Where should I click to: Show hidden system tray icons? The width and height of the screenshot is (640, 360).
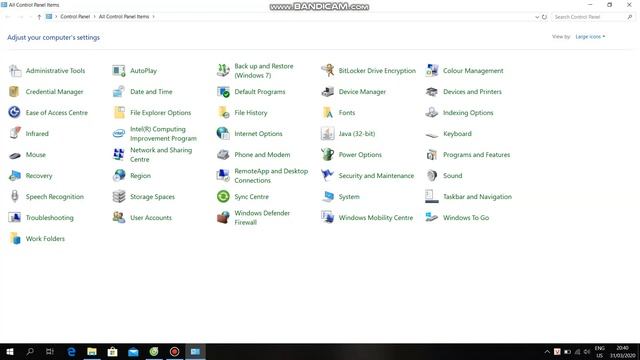coord(547,352)
